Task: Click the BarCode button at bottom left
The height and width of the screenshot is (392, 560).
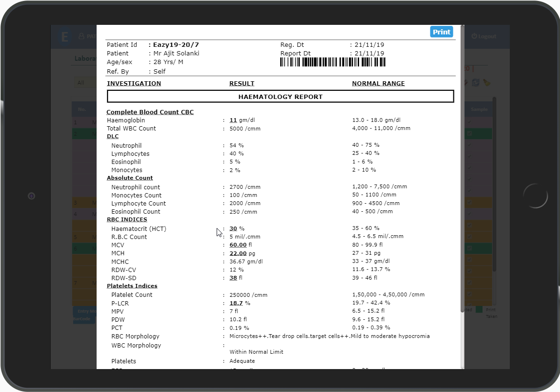Action: (84, 319)
